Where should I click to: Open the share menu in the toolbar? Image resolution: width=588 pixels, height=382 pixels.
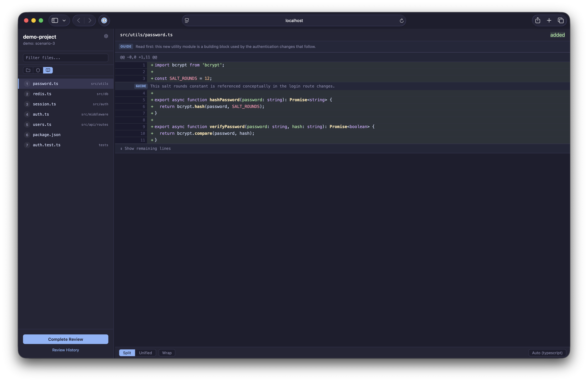tap(538, 20)
